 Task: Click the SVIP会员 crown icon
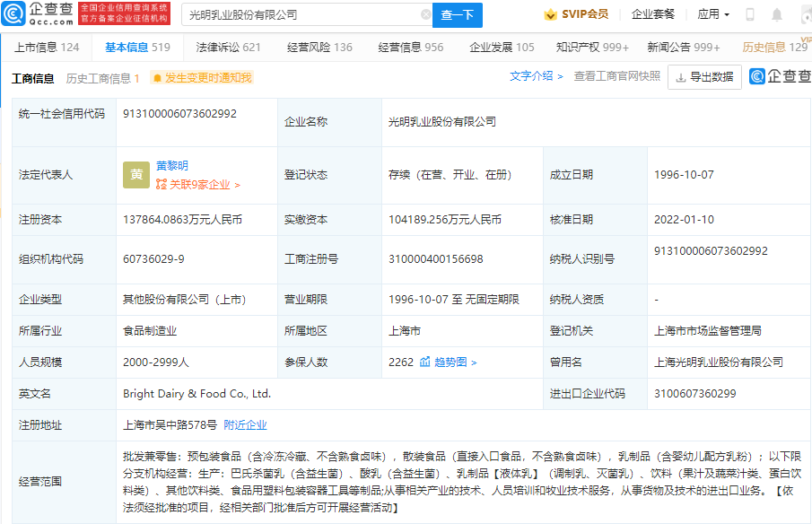point(549,15)
